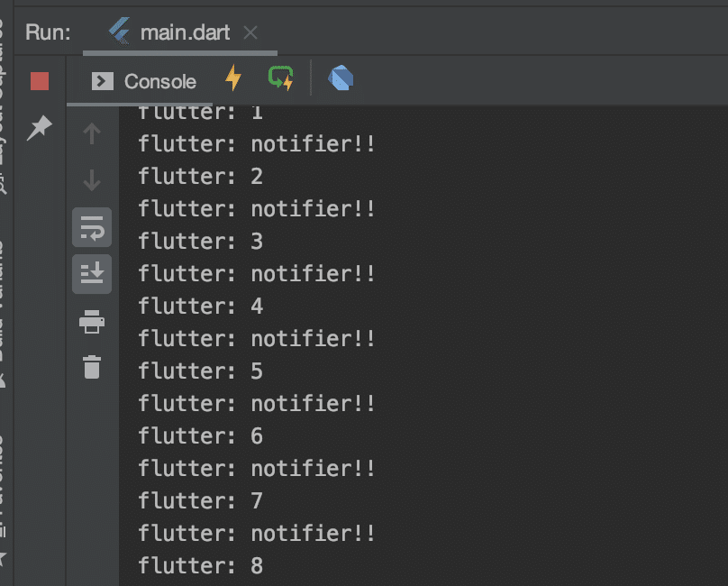Stop the running app with red square

point(40,81)
